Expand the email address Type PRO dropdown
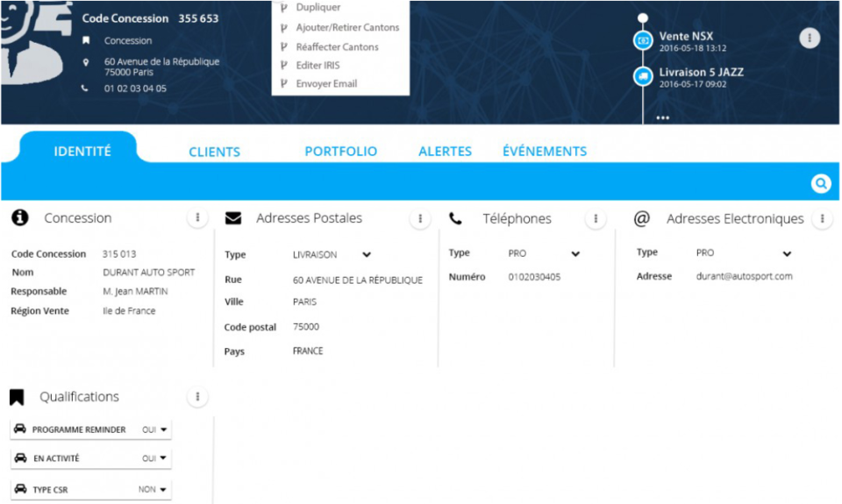The width and height of the screenshot is (842, 504). [787, 254]
